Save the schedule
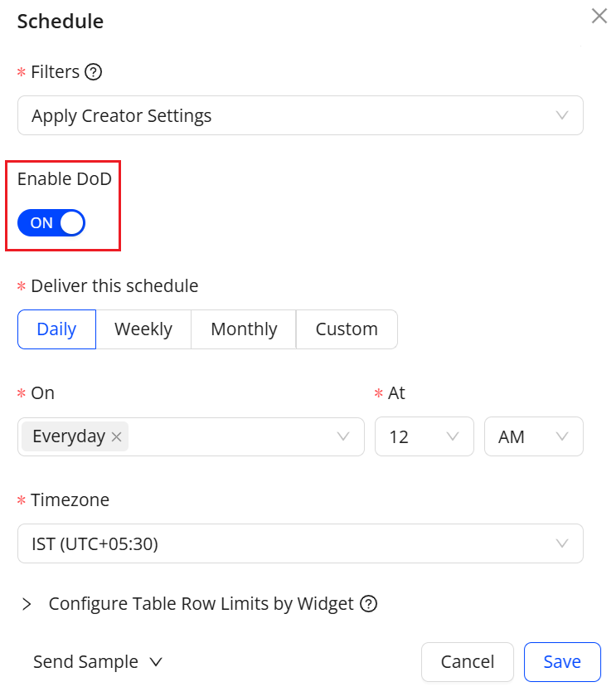The image size is (616, 687). click(x=562, y=662)
